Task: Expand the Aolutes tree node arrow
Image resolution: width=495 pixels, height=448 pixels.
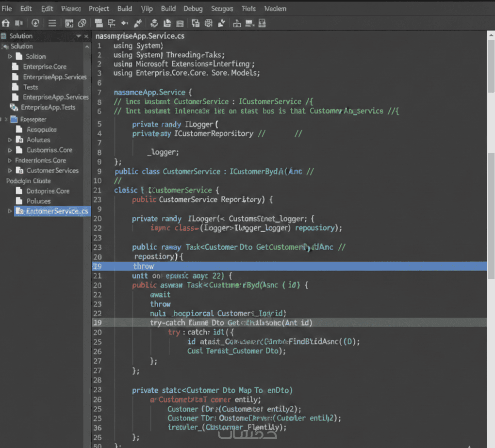Action: (10, 140)
